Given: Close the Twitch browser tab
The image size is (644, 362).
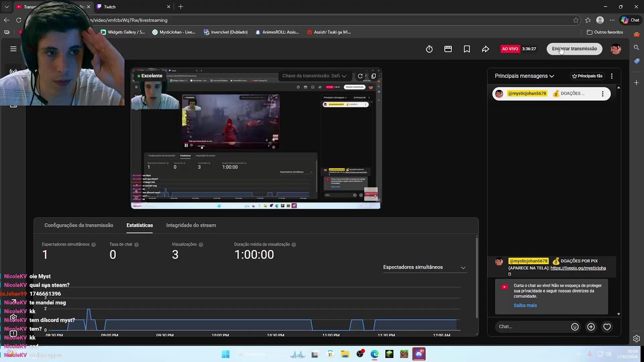Looking at the screenshot, I should (169, 7).
